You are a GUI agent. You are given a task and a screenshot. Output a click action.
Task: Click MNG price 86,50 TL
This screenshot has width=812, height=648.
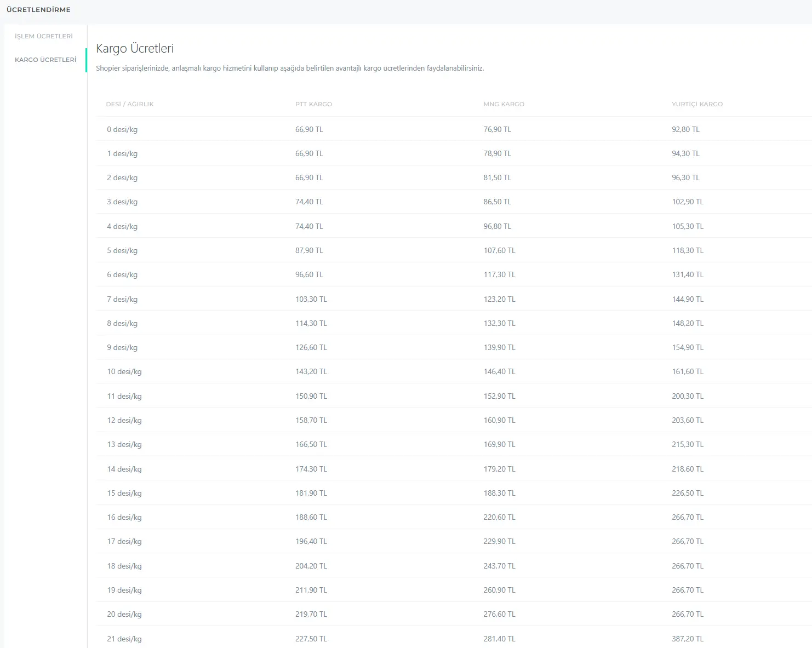[498, 202]
